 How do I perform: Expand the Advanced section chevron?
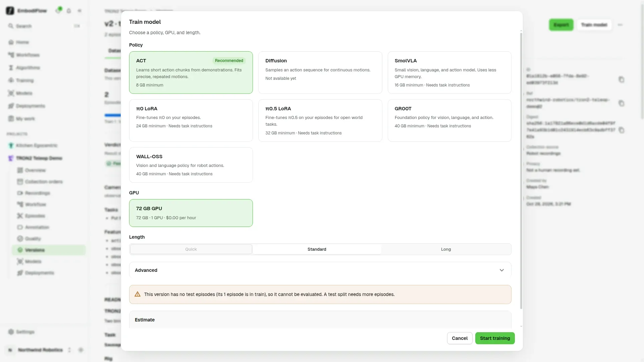click(x=501, y=270)
